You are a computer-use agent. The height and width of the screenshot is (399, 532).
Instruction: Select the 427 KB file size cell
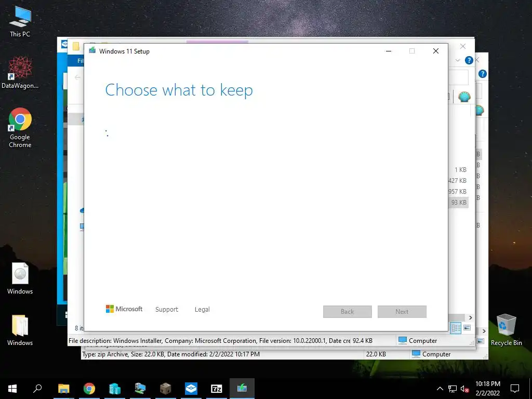coord(457,180)
